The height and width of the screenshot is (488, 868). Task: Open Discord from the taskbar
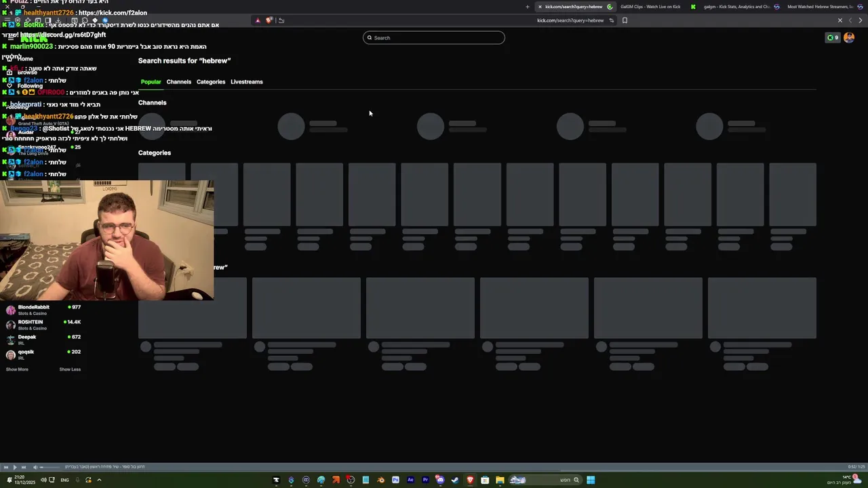click(440, 480)
